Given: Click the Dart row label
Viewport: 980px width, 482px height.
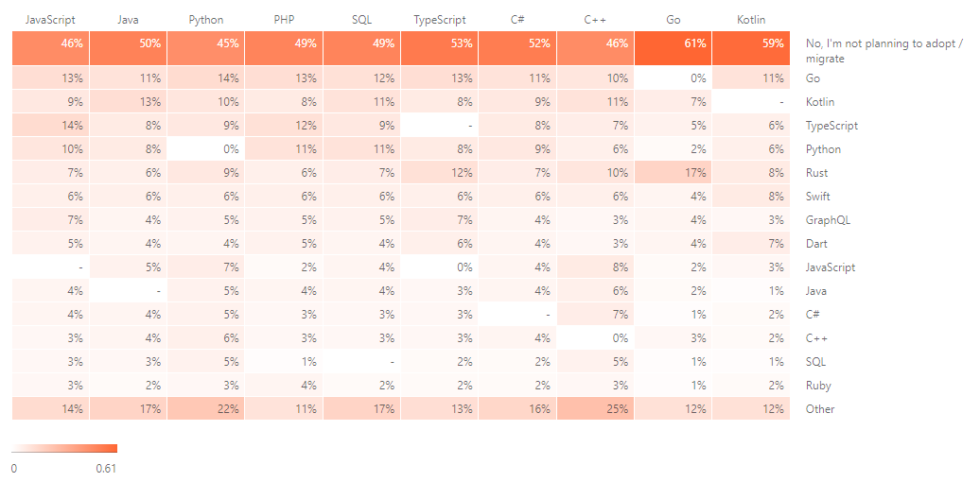Looking at the screenshot, I should click(x=816, y=244).
